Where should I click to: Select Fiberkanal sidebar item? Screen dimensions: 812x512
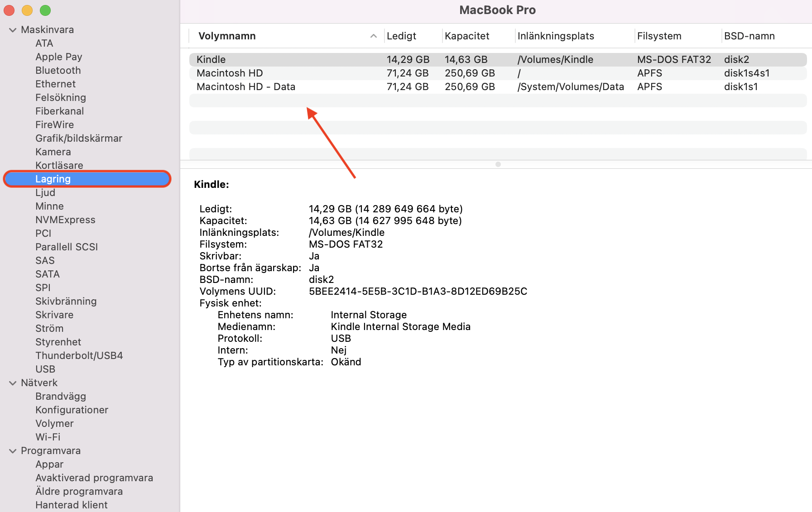coord(59,111)
